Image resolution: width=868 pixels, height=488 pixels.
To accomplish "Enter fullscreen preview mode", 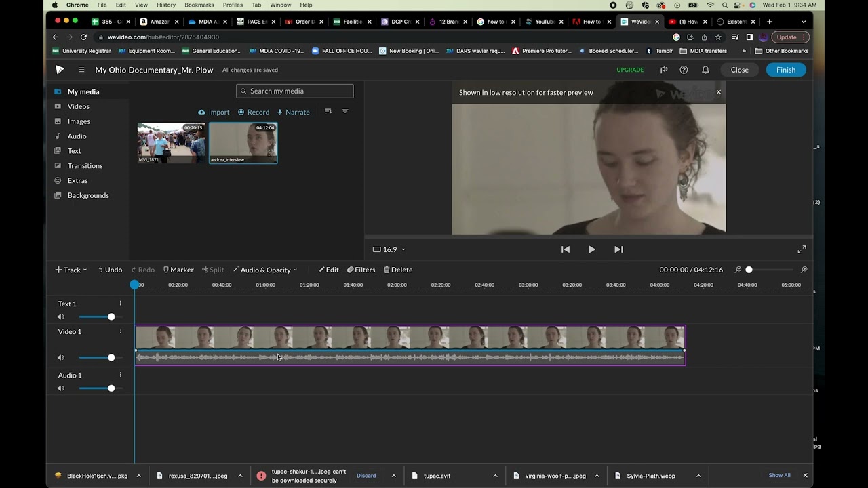I will coord(802,249).
